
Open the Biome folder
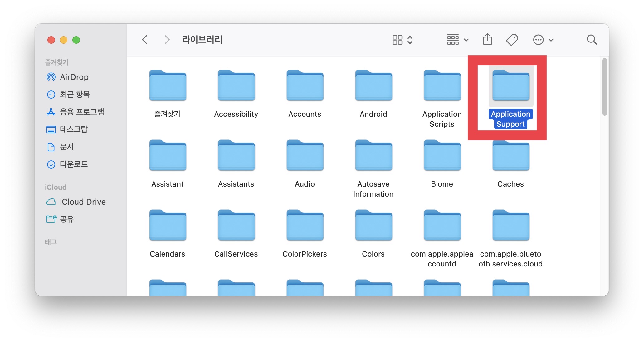pyautogui.click(x=442, y=156)
